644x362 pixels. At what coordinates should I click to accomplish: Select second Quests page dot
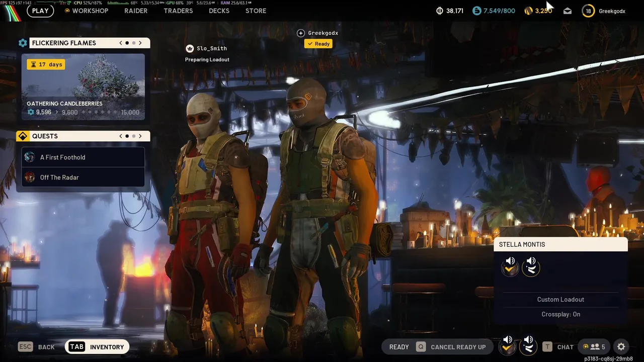coord(134,136)
